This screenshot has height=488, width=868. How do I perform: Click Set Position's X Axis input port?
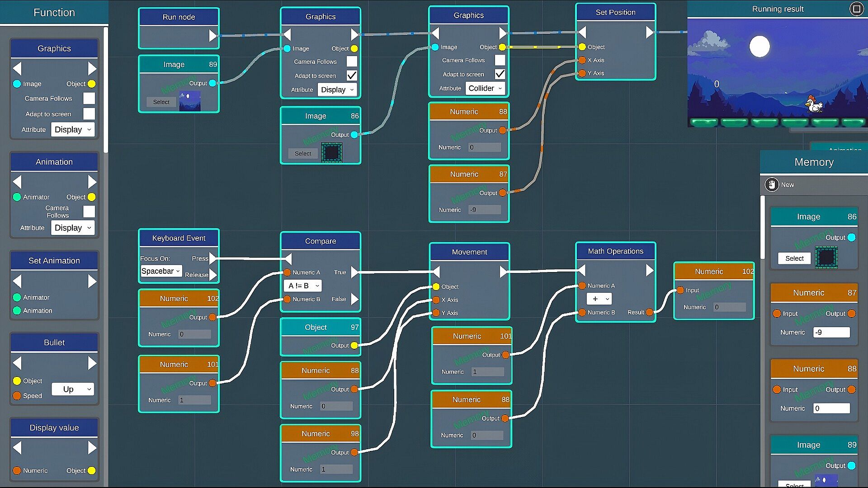[582, 60]
